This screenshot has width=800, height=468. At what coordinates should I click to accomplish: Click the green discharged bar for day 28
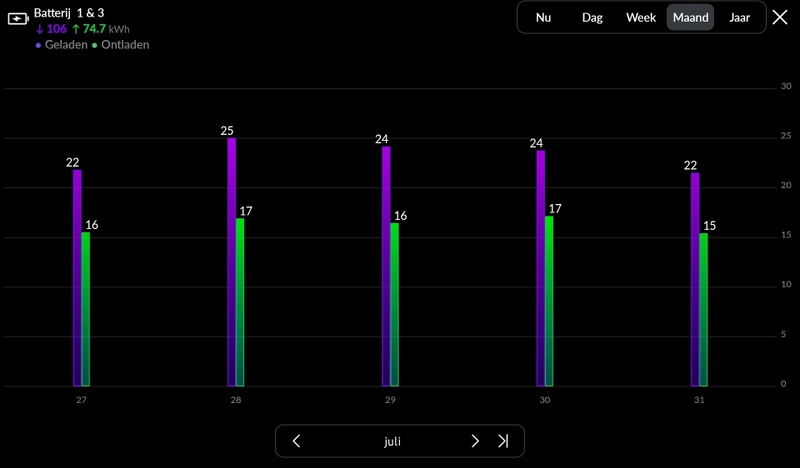click(240, 302)
